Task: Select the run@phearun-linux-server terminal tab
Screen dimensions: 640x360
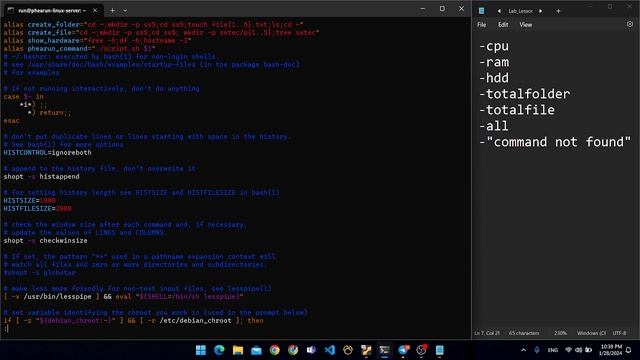Action: [x=52, y=10]
